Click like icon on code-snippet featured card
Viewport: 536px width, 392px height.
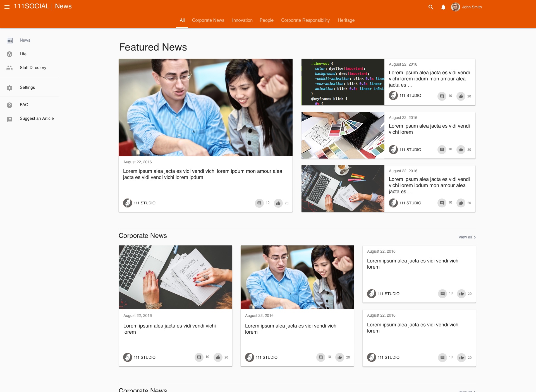coord(461,96)
